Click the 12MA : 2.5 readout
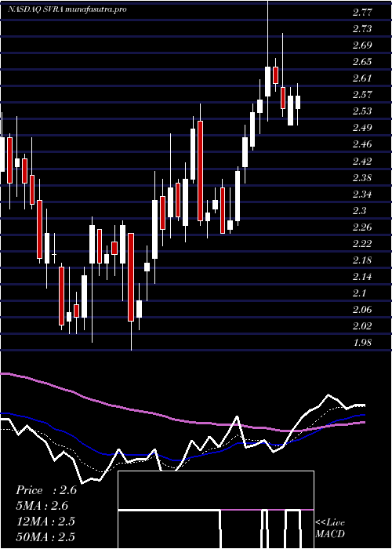The width and height of the screenshot is (392, 549). pos(45,522)
